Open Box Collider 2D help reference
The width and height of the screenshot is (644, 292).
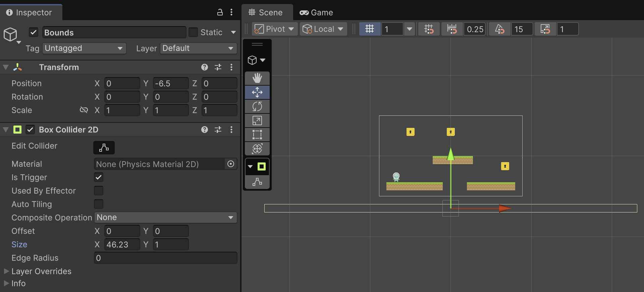[205, 130]
